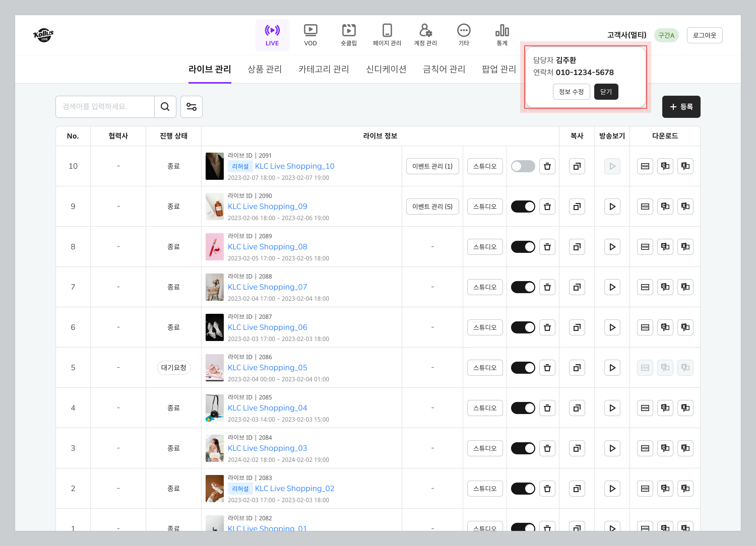Copy the KLC Live Shopping_09 broadcast
The width and height of the screenshot is (756, 546).
click(577, 207)
